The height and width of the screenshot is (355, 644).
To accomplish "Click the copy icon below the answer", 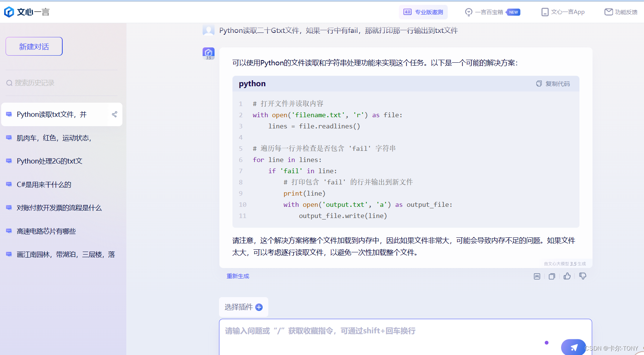I will [x=552, y=276].
